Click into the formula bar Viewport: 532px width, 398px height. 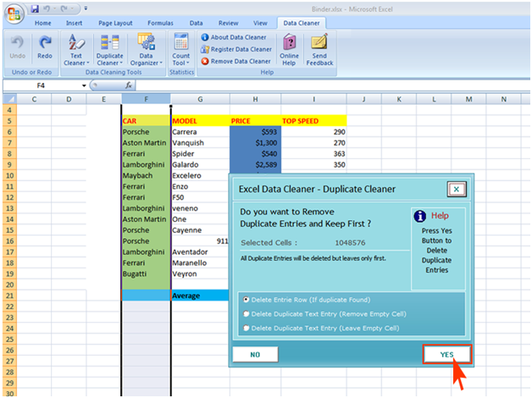coord(332,86)
